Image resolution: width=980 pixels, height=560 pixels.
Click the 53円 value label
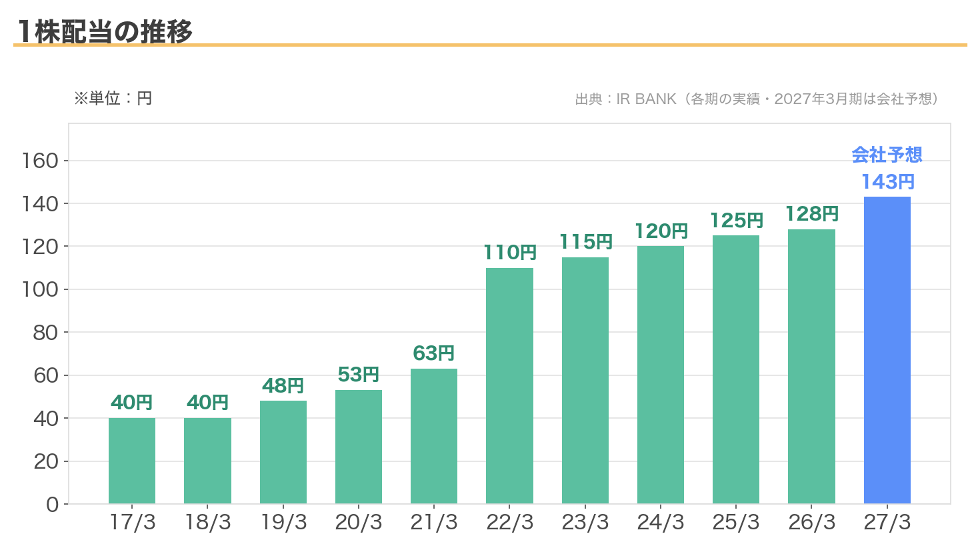tap(359, 375)
